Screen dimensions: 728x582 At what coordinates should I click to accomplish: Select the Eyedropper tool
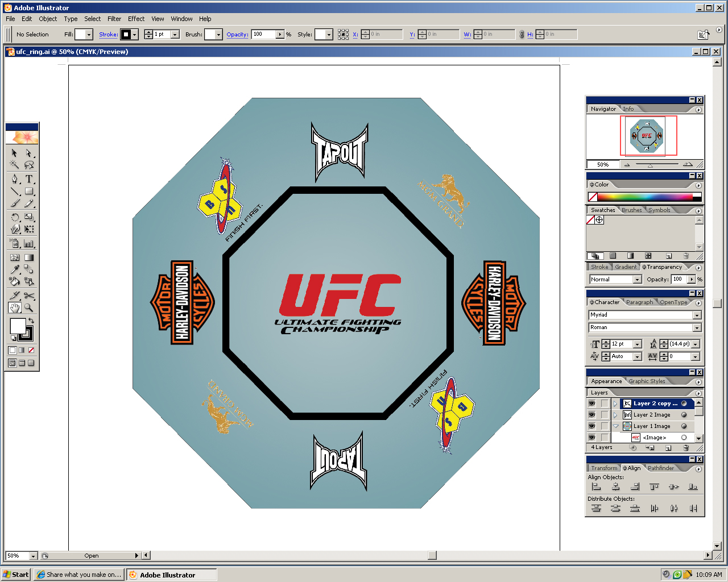pyautogui.click(x=15, y=269)
